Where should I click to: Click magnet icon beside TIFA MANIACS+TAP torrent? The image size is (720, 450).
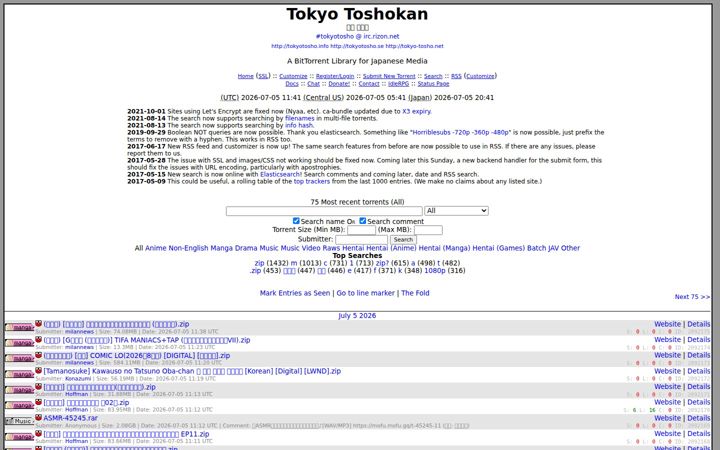pos(39,339)
